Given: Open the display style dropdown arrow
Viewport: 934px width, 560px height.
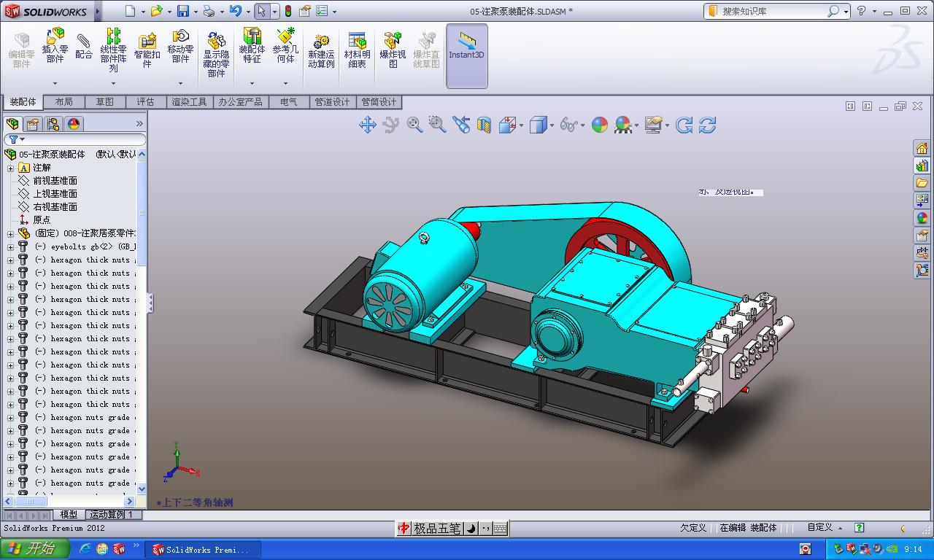Looking at the screenshot, I should pos(552,125).
